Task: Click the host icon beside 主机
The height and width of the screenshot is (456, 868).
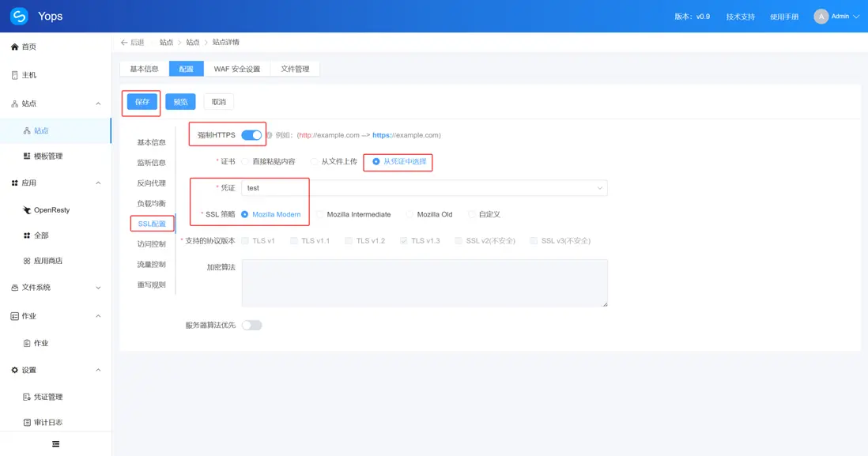Action: pos(15,75)
